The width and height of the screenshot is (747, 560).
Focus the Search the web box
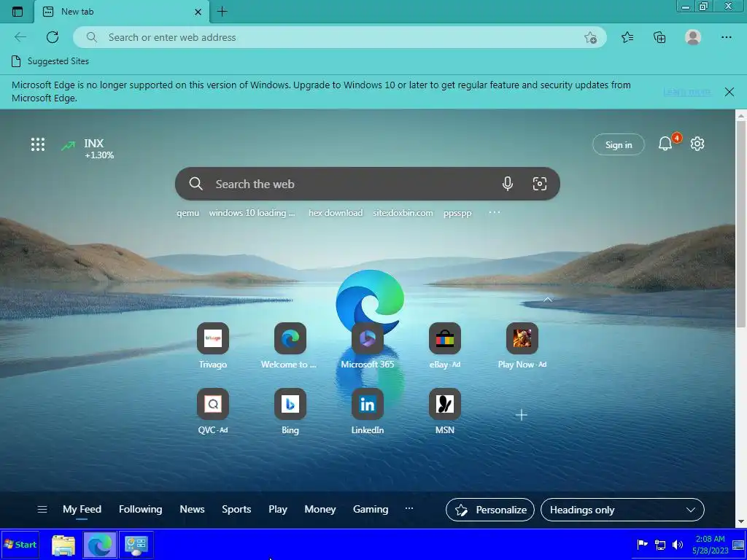[368, 184]
